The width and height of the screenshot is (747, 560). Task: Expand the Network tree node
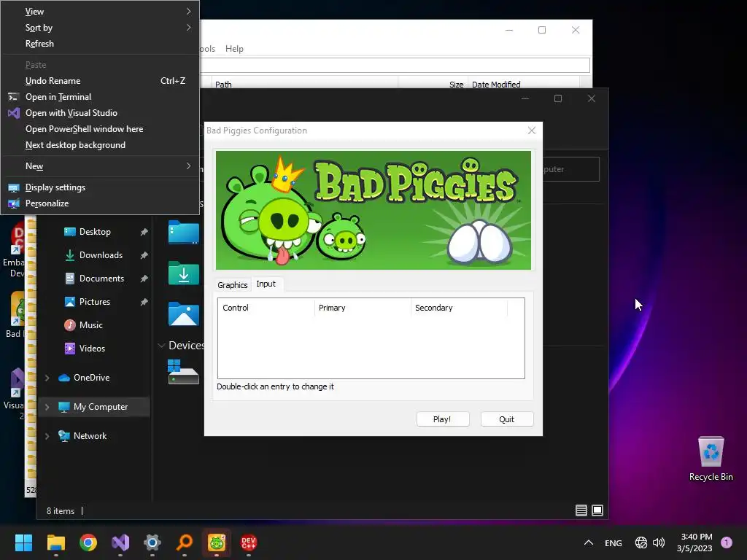tap(47, 436)
